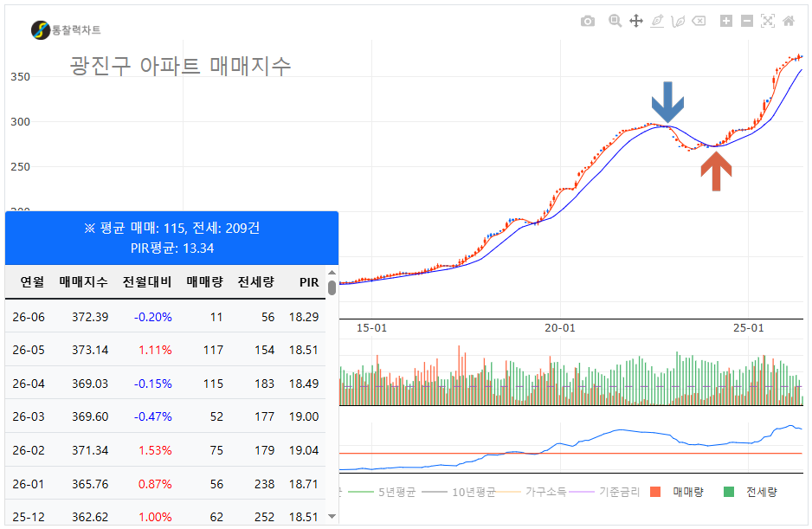Toggle the 매매량 legend series
The width and height of the screenshot is (812, 529).
point(677,492)
